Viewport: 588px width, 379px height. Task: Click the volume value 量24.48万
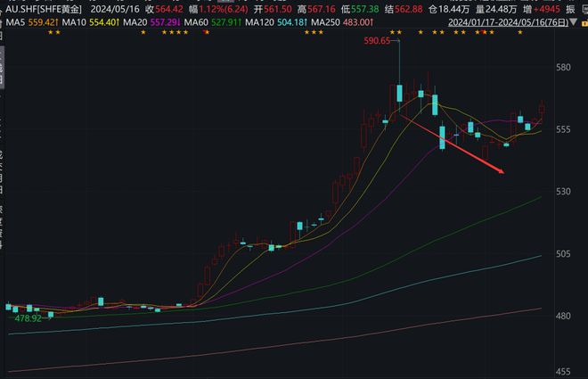pyautogui.click(x=496, y=9)
